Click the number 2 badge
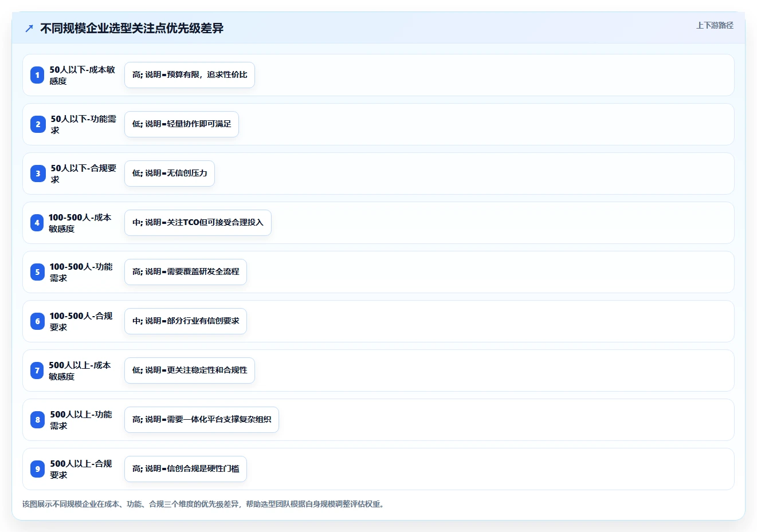This screenshot has height=532, width=757. click(38, 124)
